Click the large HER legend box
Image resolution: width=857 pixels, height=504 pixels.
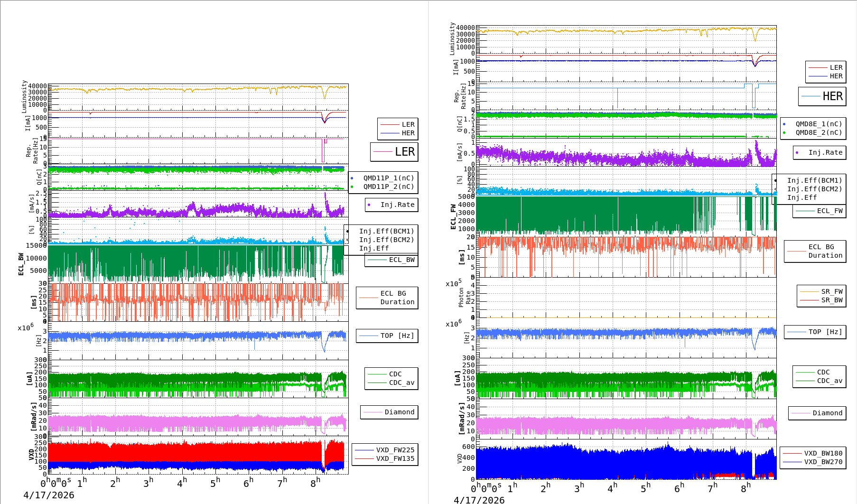822,96
